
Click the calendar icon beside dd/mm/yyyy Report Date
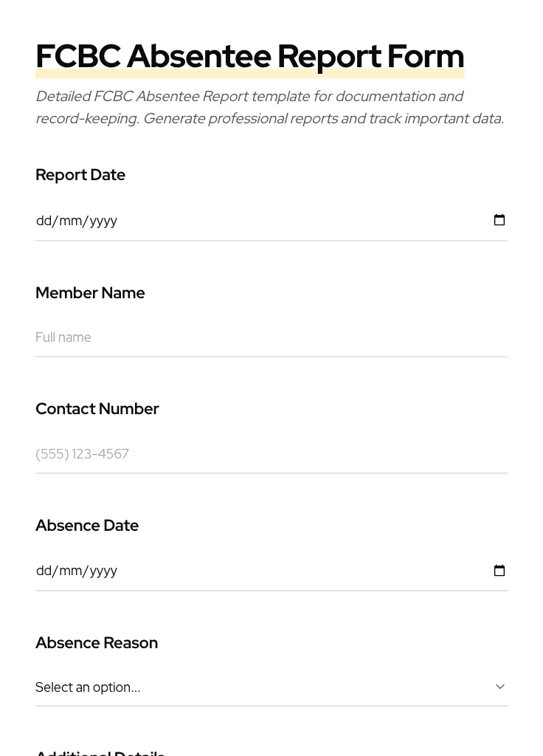tap(499, 220)
